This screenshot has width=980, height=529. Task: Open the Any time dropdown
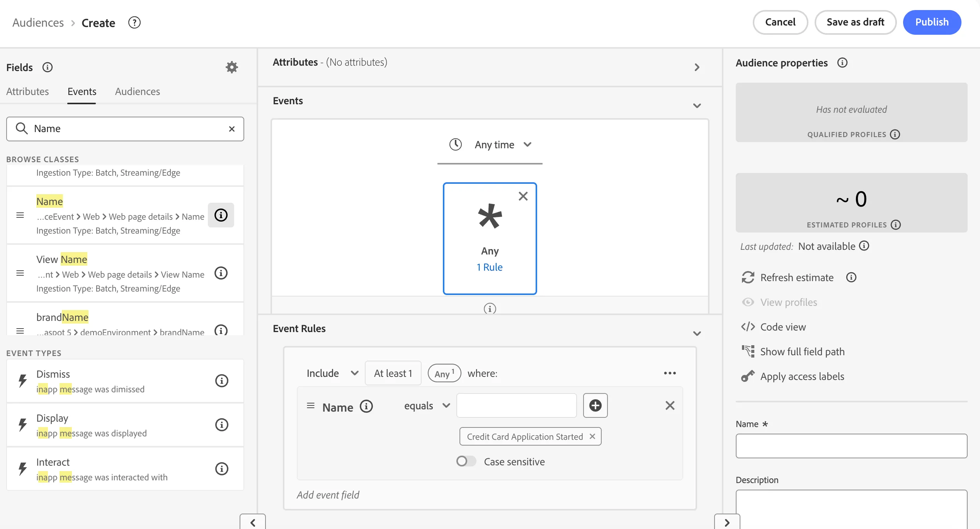click(490, 144)
